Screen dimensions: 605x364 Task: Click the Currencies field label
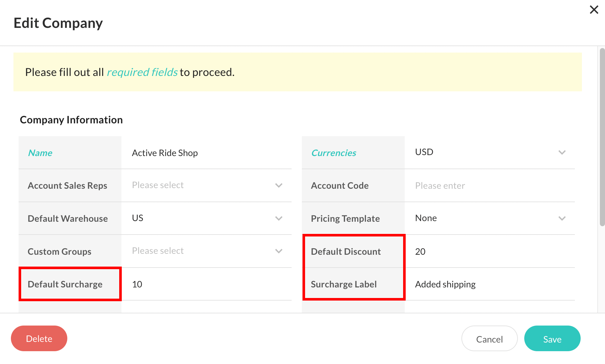point(334,153)
